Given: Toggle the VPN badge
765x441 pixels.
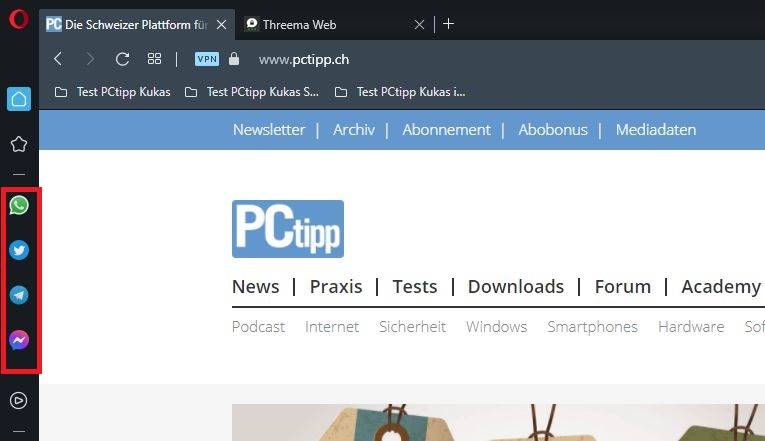Looking at the screenshot, I should [207, 59].
